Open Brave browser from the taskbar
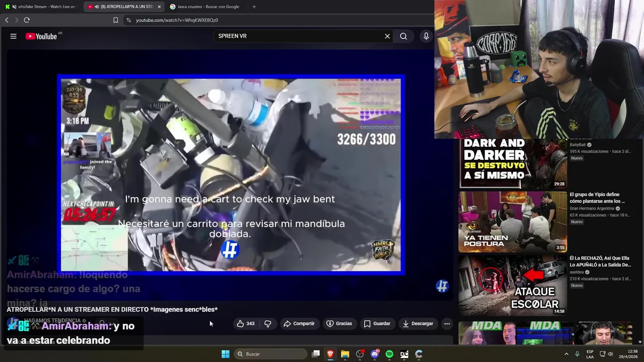644x362 pixels. click(331, 354)
